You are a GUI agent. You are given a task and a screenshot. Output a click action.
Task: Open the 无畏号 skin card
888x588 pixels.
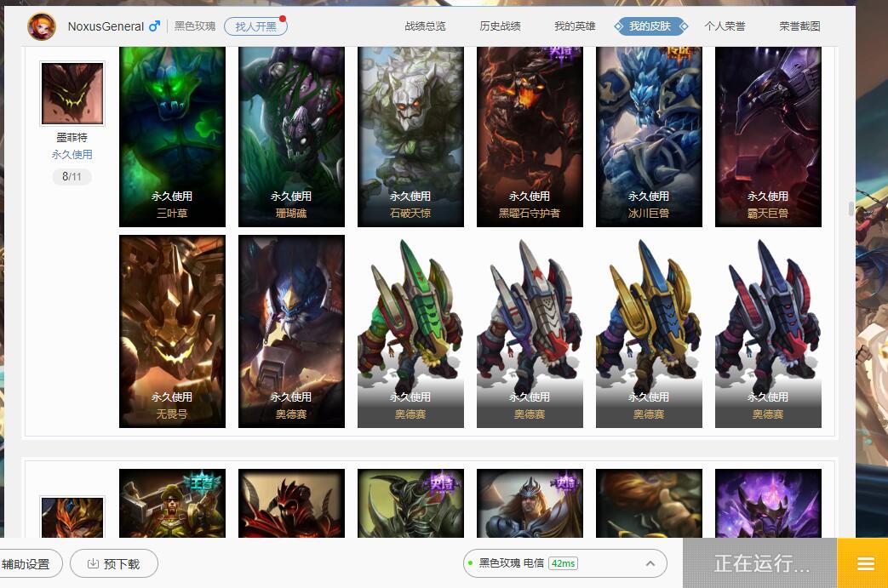172,331
